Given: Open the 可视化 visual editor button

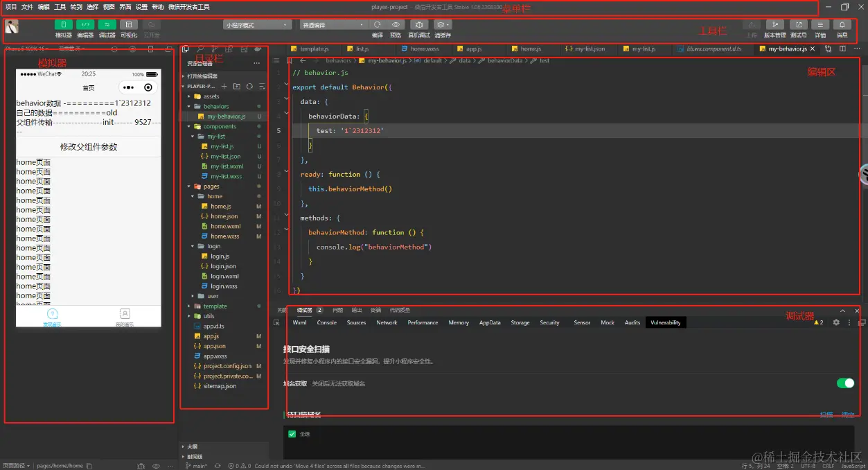Looking at the screenshot, I should 129,24.
